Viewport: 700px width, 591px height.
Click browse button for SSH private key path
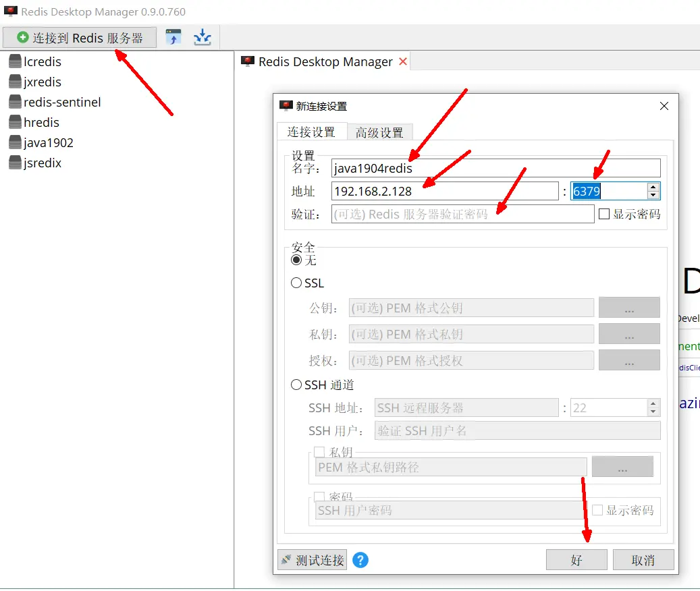pyautogui.click(x=622, y=467)
